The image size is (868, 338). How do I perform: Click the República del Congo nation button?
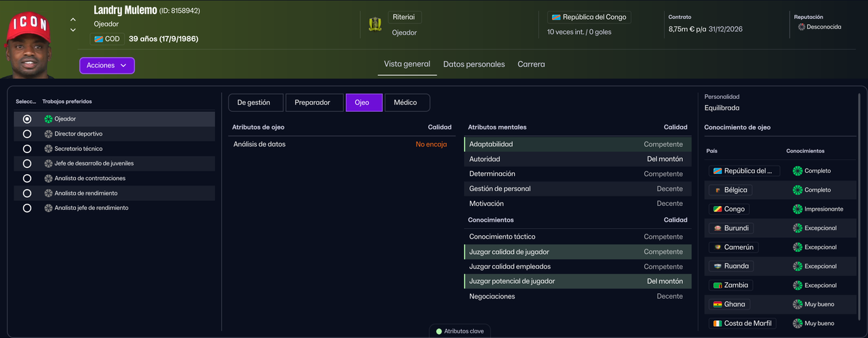pyautogui.click(x=589, y=17)
